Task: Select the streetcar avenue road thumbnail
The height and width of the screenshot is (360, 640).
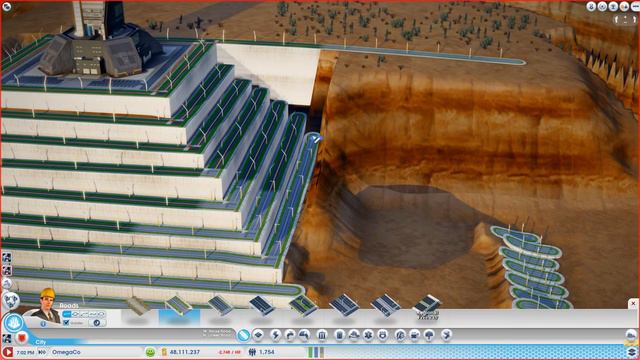Action: 427,307
